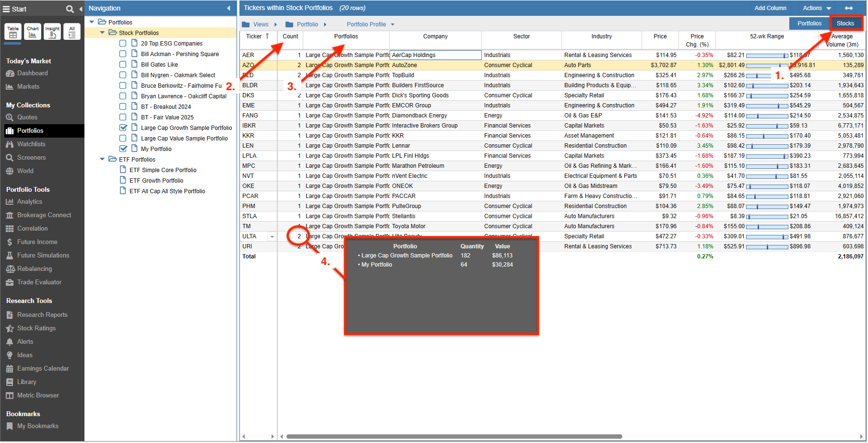Screen dimensions: 868x443
Task: Open Stock Ratings
Action: [36, 328]
